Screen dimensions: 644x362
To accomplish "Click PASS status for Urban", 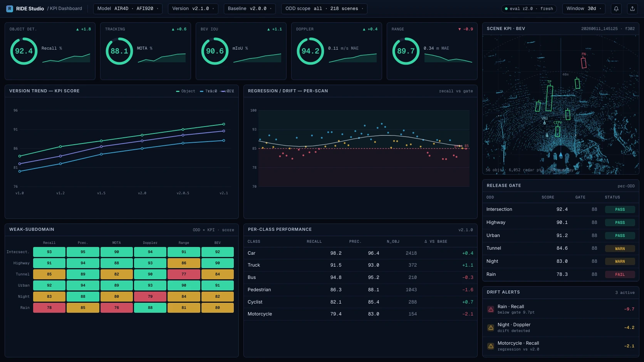I will click(620, 236).
